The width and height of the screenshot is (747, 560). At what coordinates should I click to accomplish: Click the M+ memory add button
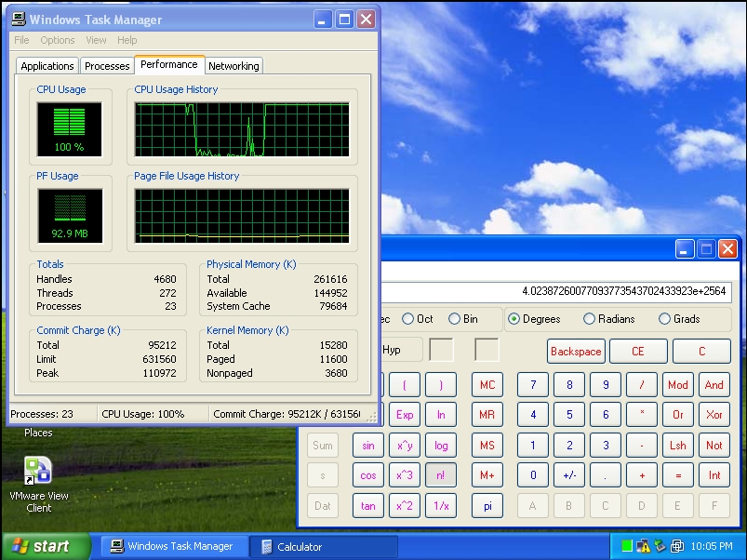[487, 475]
